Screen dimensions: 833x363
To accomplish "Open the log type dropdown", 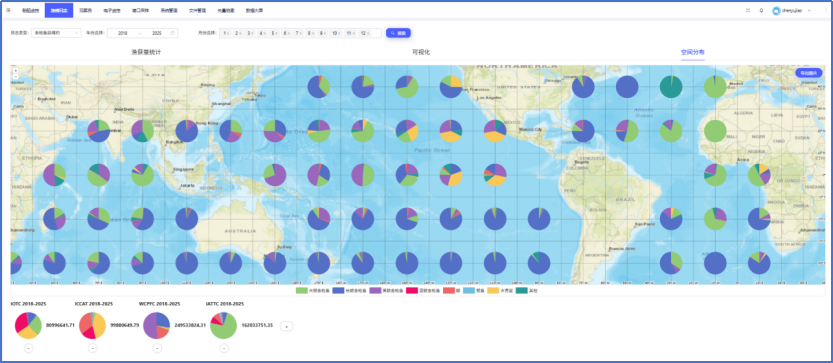I will point(56,33).
